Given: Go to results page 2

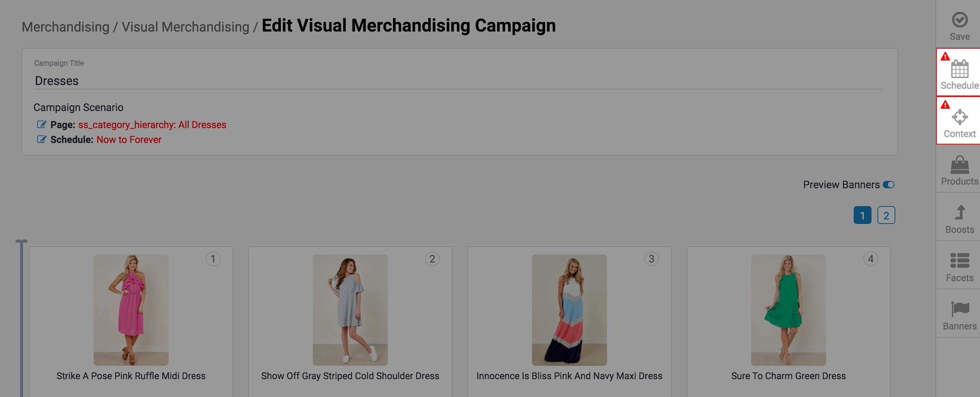Looking at the screenshot, I should coord(886,215).
